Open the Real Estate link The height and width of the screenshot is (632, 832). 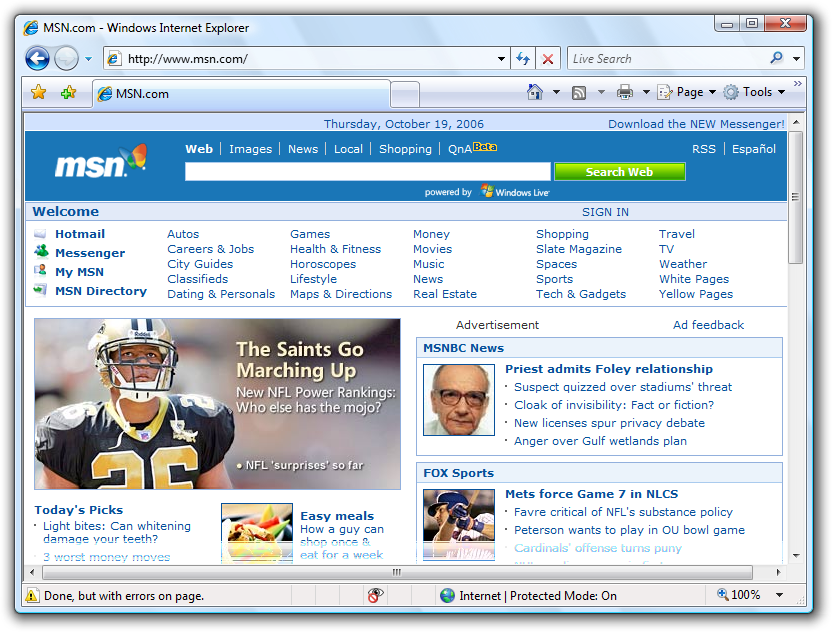pyautogui.click(x=445, y=294)
